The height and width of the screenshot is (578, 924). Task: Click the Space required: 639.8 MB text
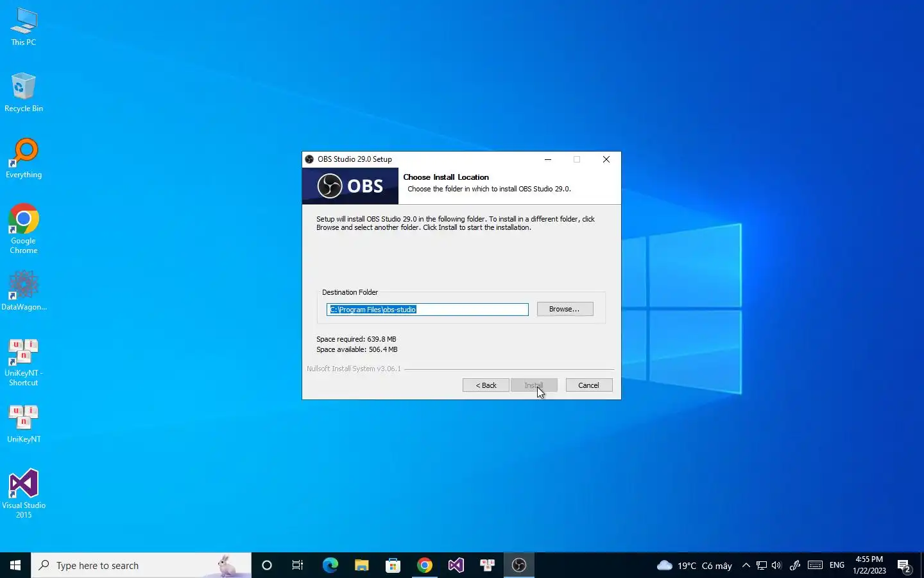pyautogui.click(x=356, y=339)
